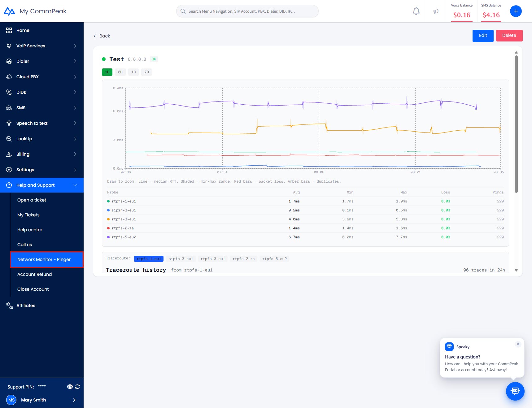Click the Billing hand-coin icon
Viewport: 532px width, 408px height.
coord(9,154)
